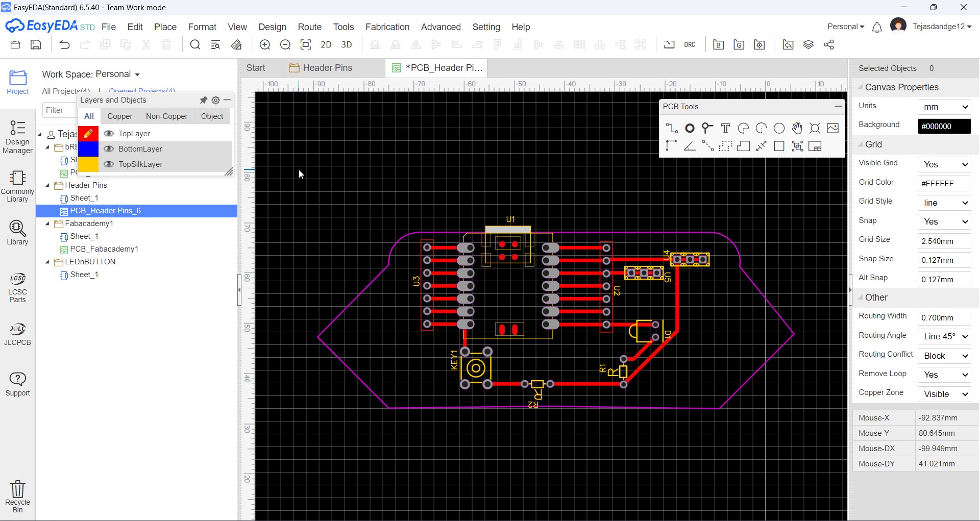Image resolution: width=980 pixels, height=521 pixels.
Task: Change the Grid Color swatch
Action: (944, 183)
